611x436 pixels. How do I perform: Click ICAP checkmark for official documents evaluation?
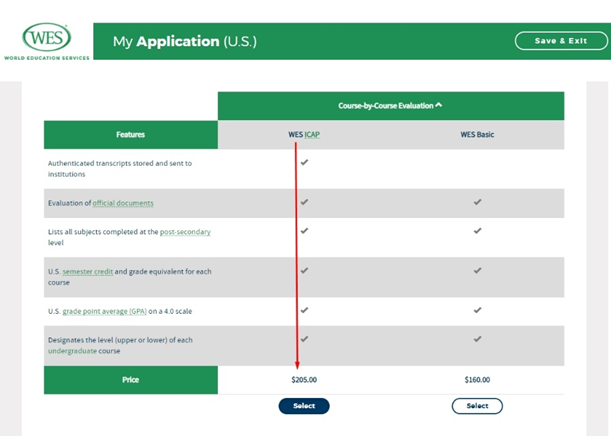(304, 202)
